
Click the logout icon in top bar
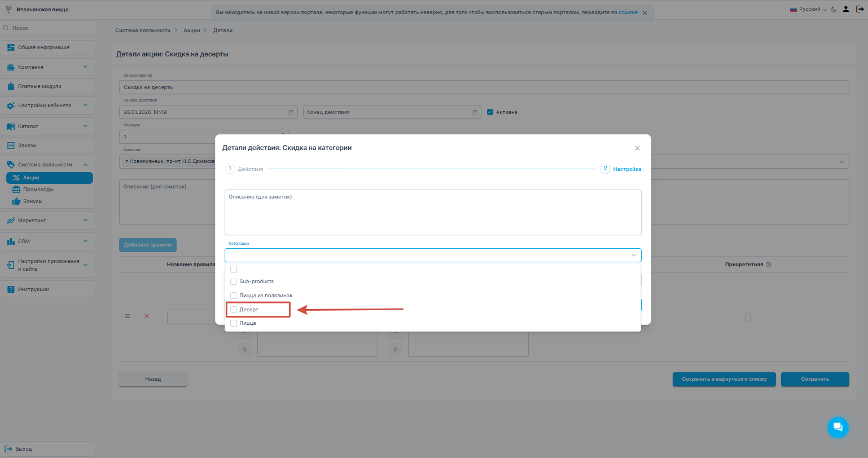point(859,9)
